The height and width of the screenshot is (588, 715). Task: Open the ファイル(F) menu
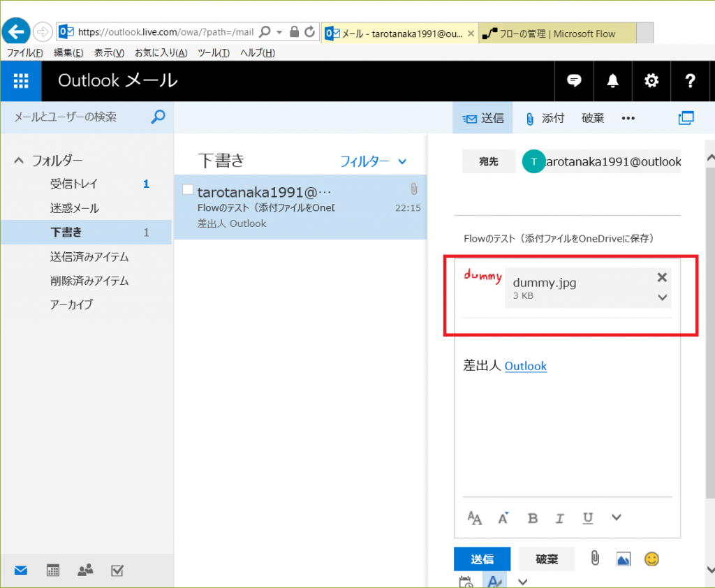(24, 53)
